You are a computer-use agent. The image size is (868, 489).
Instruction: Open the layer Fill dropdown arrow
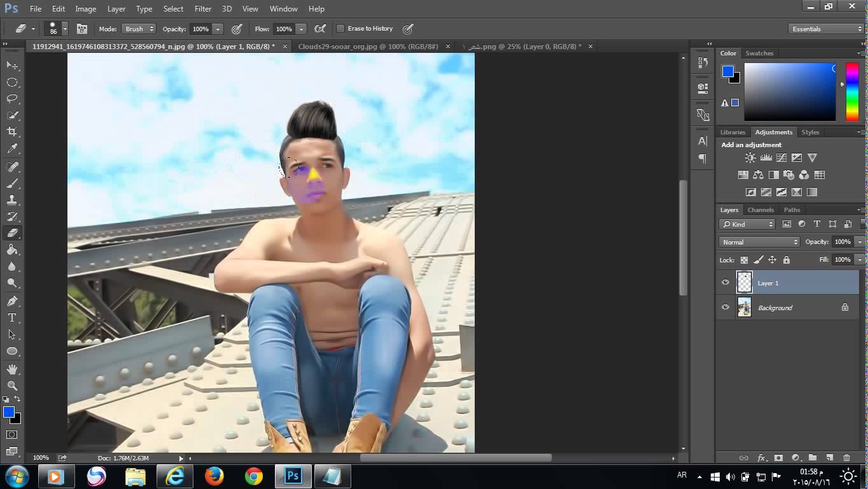(x=860, y=260)
